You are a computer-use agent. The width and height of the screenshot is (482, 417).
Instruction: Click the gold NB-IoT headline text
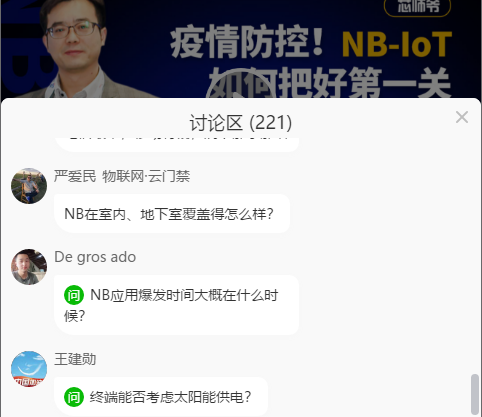coord(397,44)
